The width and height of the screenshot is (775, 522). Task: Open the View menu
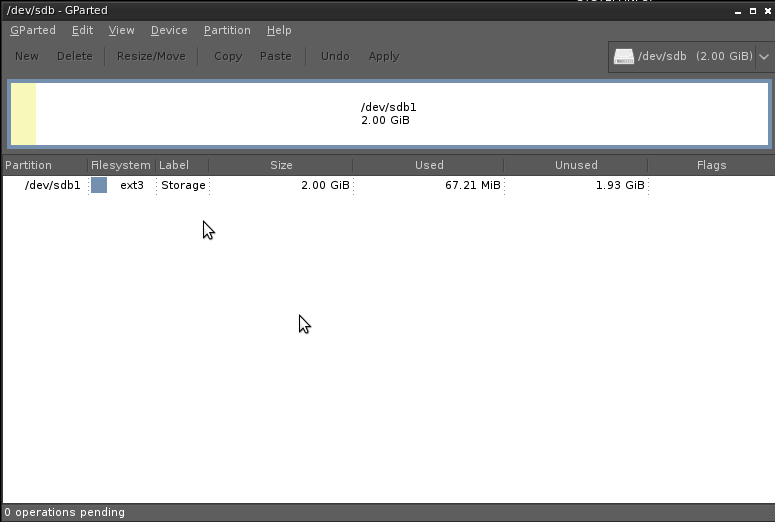pyautogui.click(x=121, y=30)
